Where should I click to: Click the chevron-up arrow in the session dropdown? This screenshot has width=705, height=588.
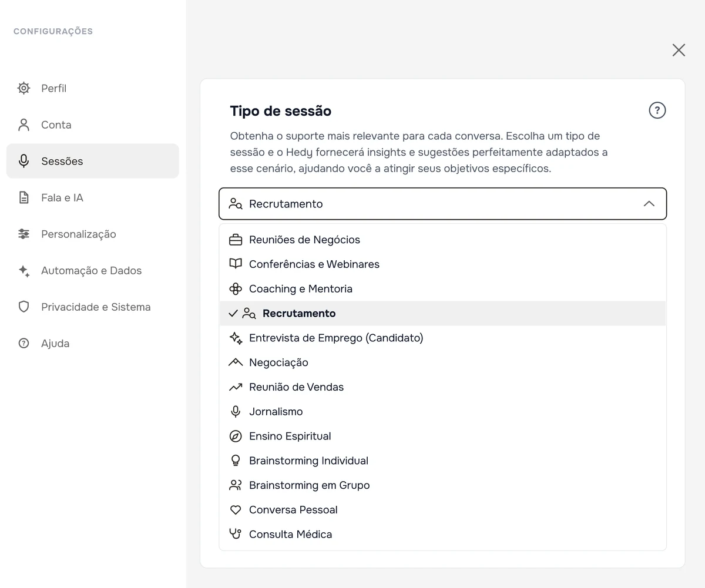pyautogui.click(x=649, y=204)
